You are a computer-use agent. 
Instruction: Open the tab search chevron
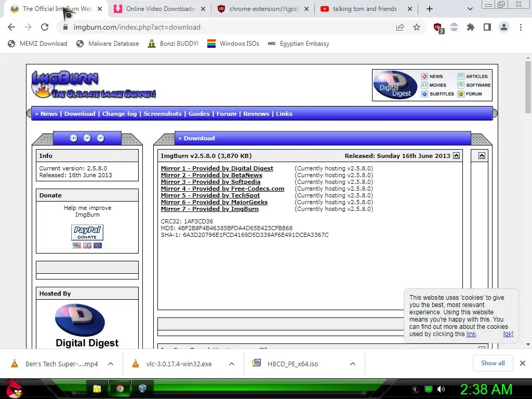point(470,9)
